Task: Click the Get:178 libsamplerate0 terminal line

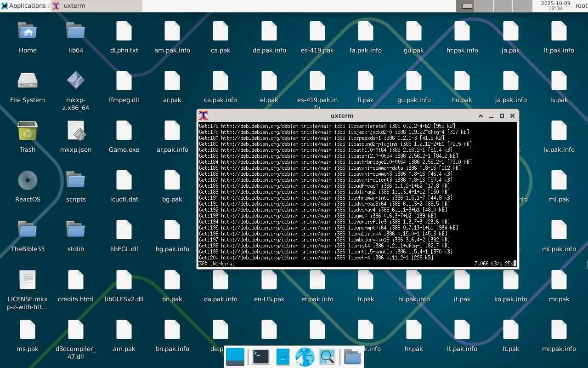Action: point(327,126)
